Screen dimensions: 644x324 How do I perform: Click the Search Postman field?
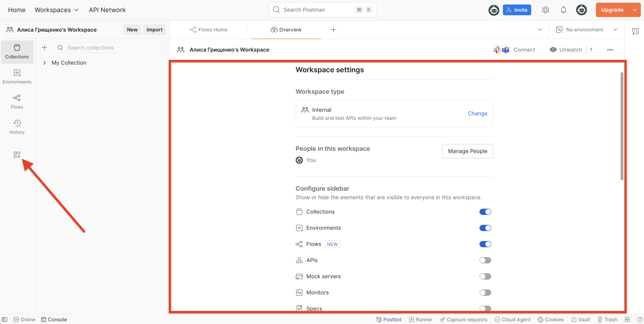tap(322, 10)
